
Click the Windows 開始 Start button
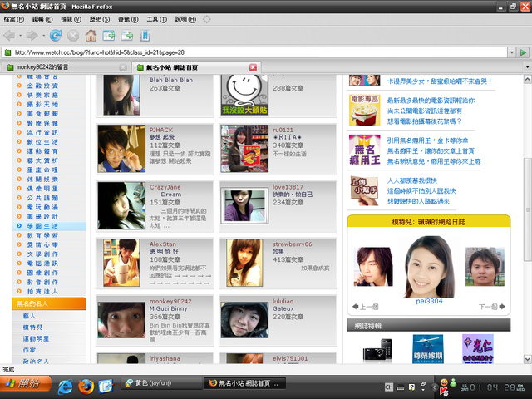tap(26, 384)
